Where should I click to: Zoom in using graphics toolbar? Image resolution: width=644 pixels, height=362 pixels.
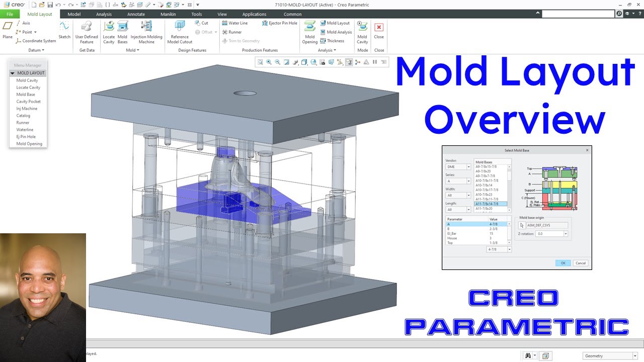pos(269,62)
